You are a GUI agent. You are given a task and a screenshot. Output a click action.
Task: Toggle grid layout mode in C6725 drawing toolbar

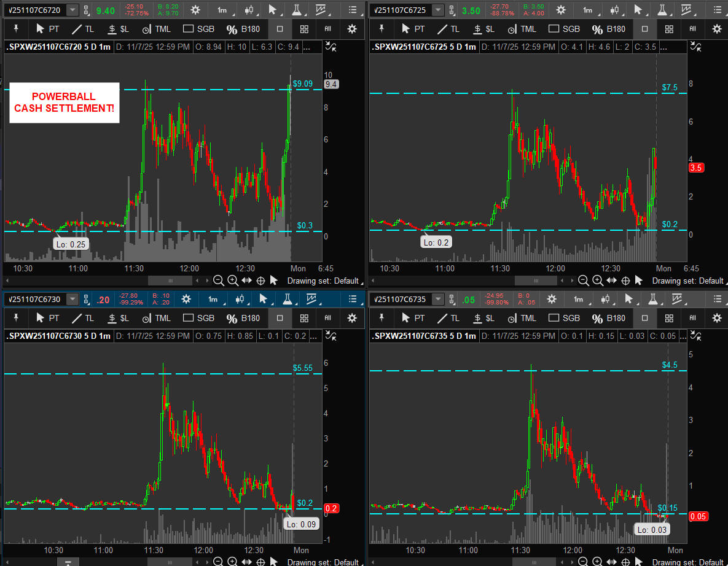pyautogui.click(x=669, y=29)
